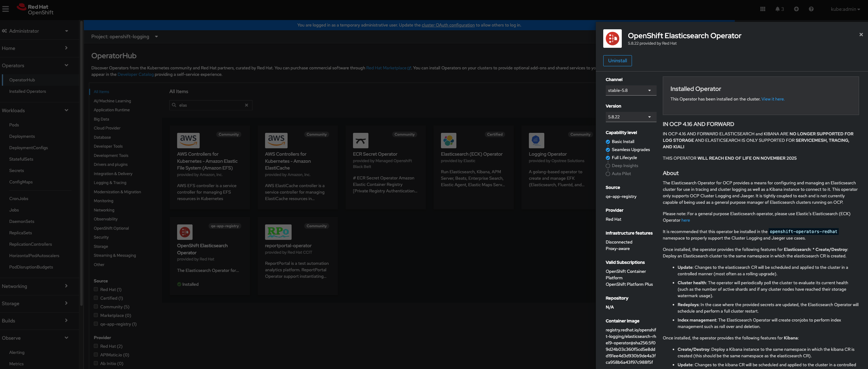Image resolution: width=868 pixels, height=369 pixels.
Task: Open the help question mark icon
Action: coord(811,9)
